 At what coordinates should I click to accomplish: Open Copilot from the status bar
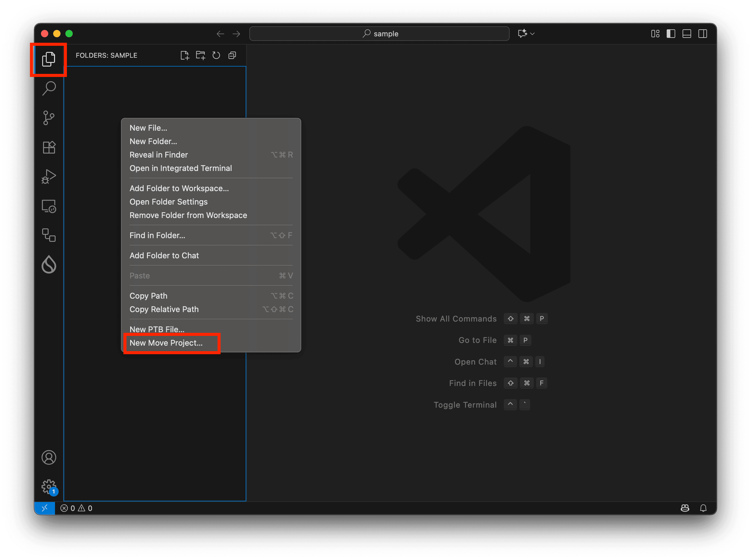685,508
